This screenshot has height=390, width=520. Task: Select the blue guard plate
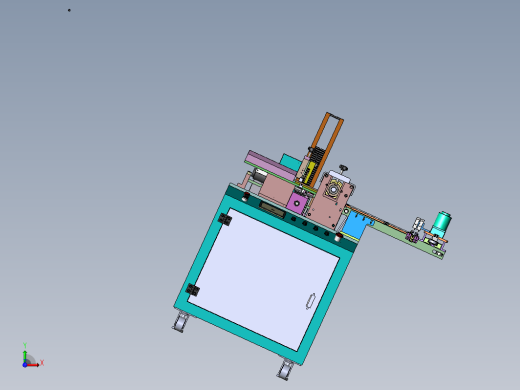tap(355, 224)
